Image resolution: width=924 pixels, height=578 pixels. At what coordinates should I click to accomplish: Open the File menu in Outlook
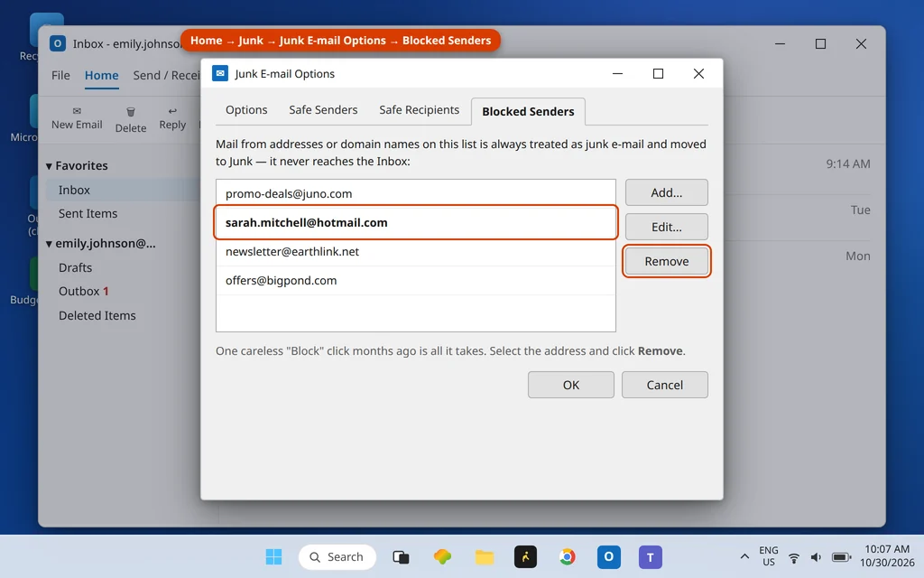point(60,76)
